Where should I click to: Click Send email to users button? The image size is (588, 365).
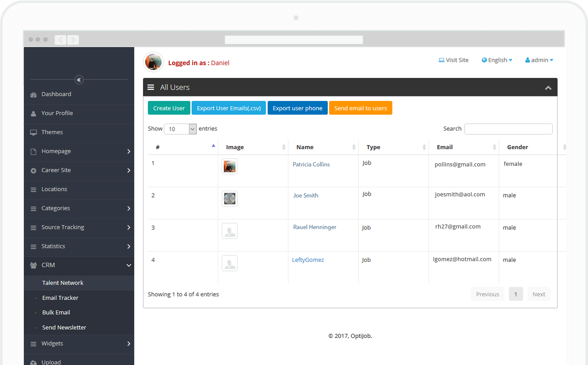coord(361,108)
